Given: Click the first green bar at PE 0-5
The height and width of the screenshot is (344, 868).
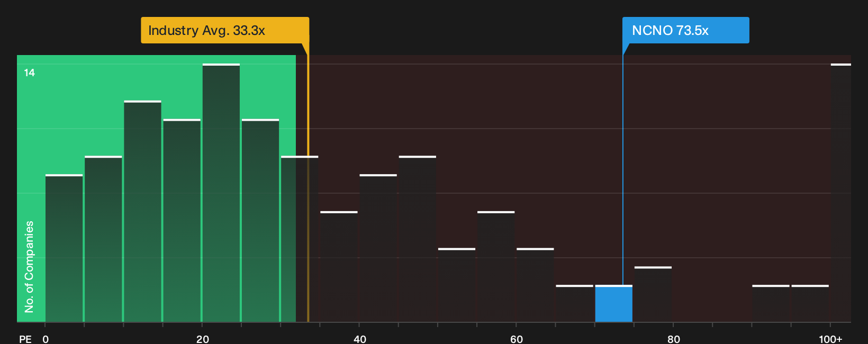Looking at the screenshot, I should pyautogui.click(x=64, y=248).
